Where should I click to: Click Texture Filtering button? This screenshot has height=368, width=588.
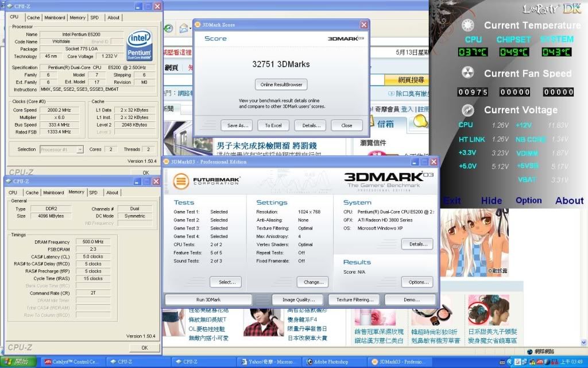[355, 300]
